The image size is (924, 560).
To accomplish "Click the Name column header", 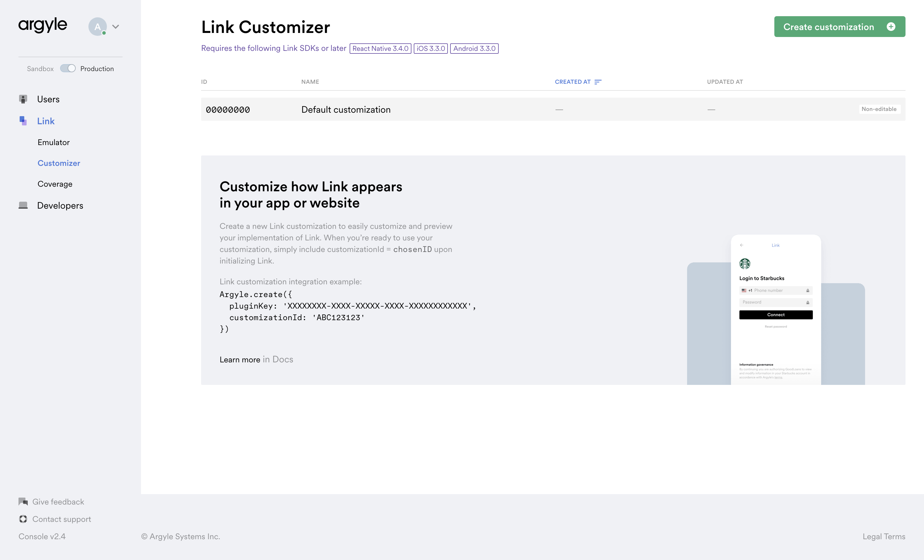I will [310, 82].
